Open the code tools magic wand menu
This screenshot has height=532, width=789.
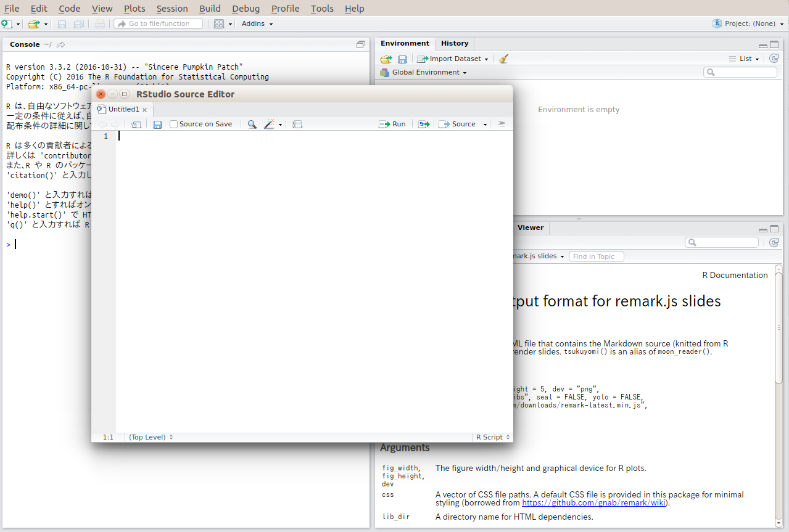[270, 124]
